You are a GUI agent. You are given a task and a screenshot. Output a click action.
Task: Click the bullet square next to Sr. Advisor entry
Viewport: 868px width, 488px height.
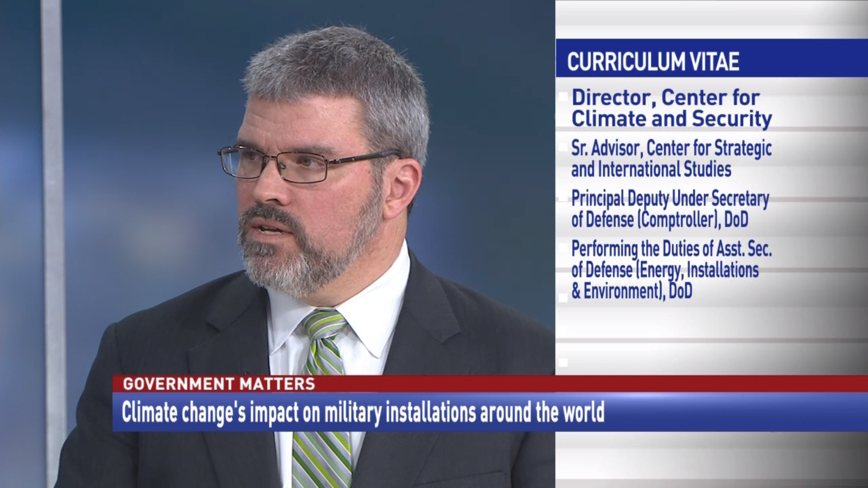[x=562, y=146]
